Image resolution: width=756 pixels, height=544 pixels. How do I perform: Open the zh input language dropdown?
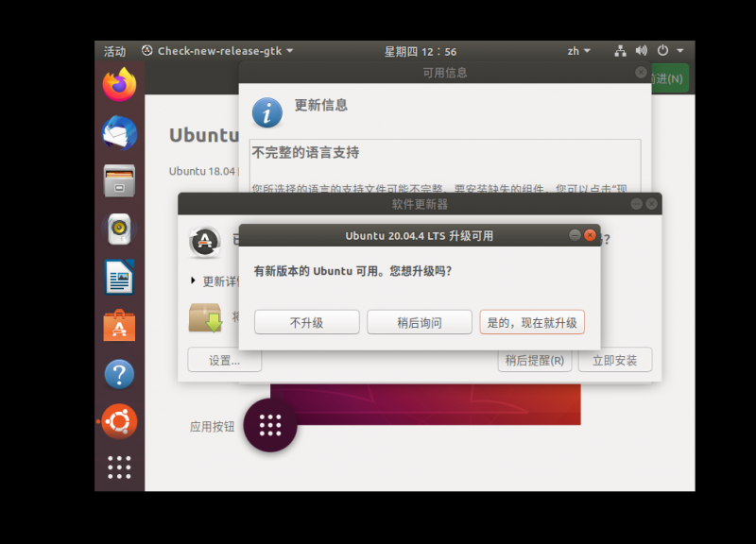(x=578, y=51)
